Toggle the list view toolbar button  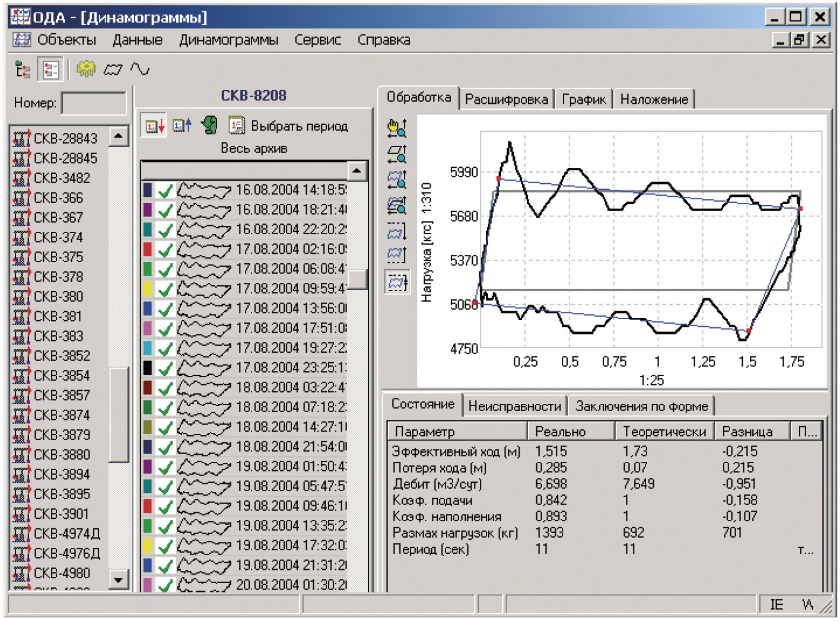click(x=50, y=70)
